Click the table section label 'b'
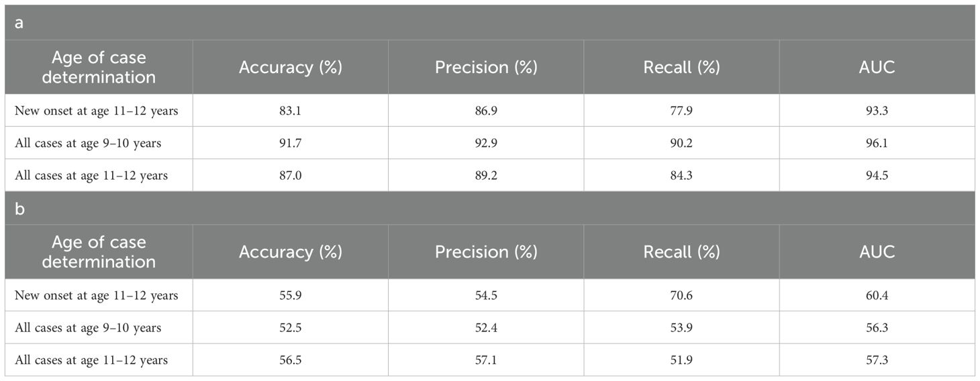 pos(19,207)
